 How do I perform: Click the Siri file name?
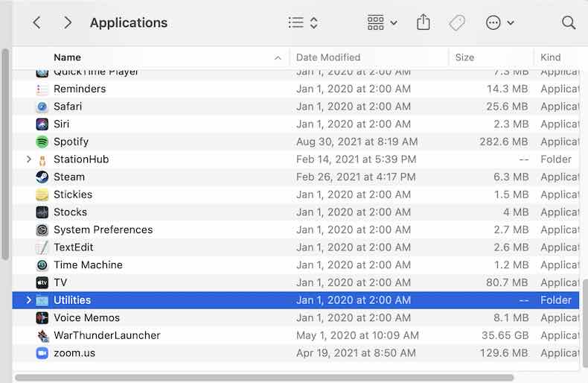[62, 124]
